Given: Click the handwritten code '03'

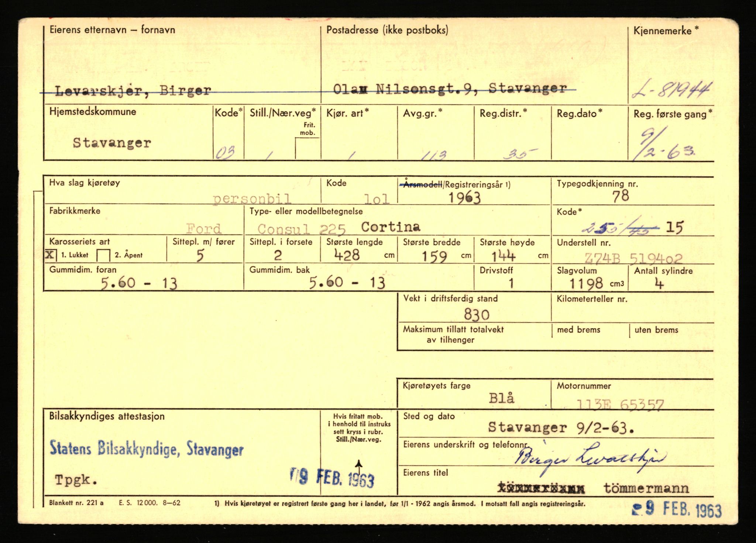Looking at the screenshot, I should pyautogui.click(x=225, y=152).
